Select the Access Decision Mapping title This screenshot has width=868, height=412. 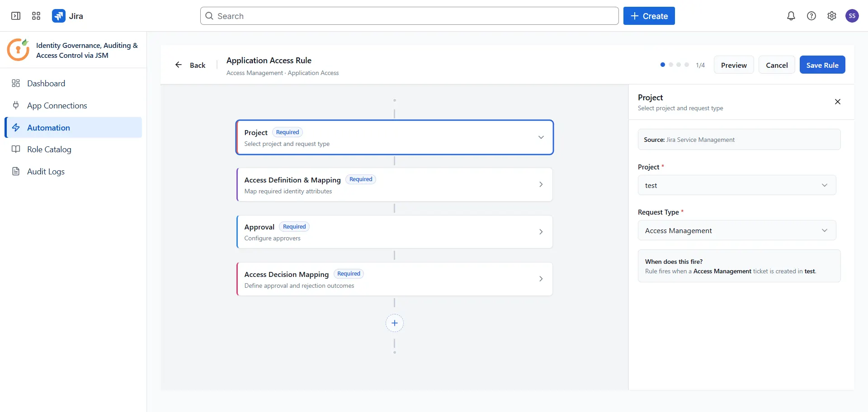click(x=286, y=274)
